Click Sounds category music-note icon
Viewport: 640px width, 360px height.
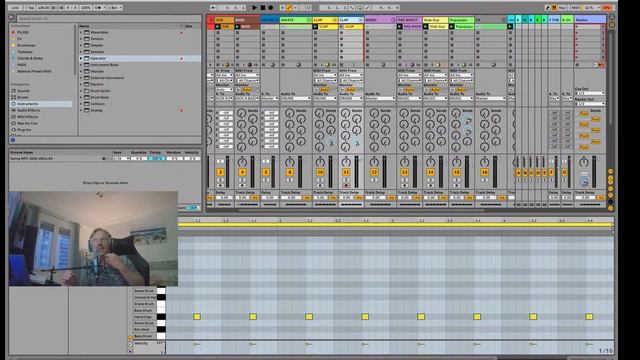[x=13, y=91]
